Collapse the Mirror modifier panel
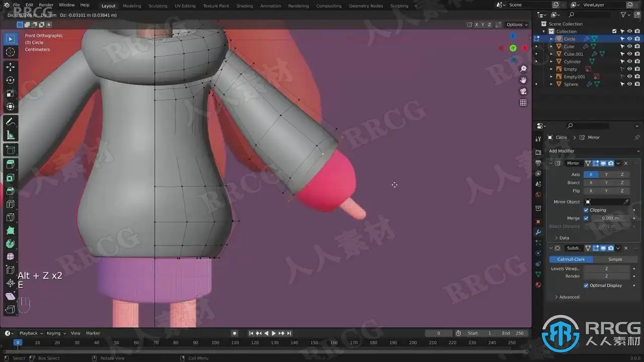The height and width of the screenshot is (362, 644). 551,163
